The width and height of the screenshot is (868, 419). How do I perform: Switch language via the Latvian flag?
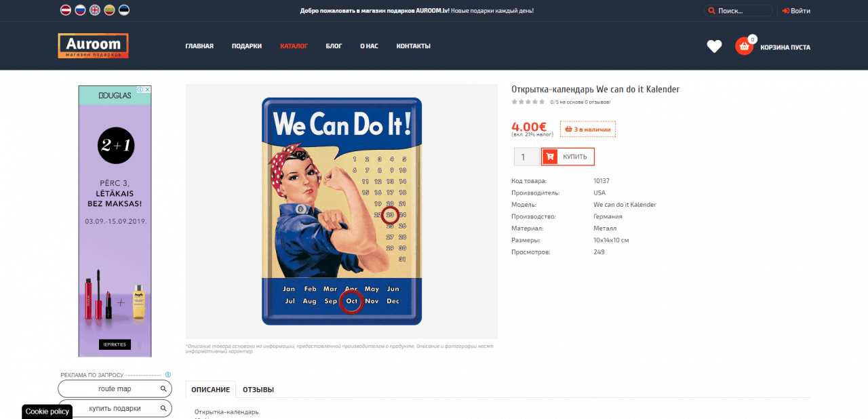click(x=66, y=10)
